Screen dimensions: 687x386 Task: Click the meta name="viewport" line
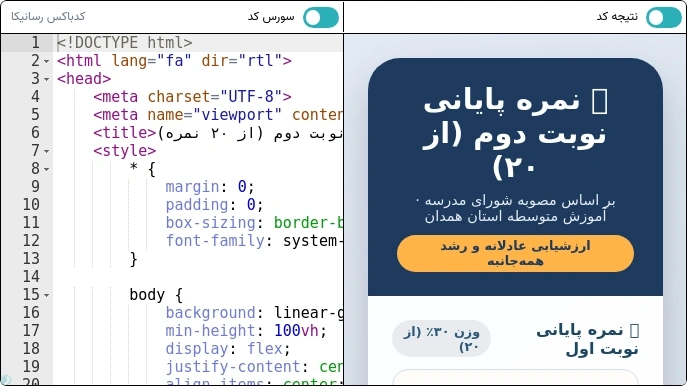tap(218, 115)
